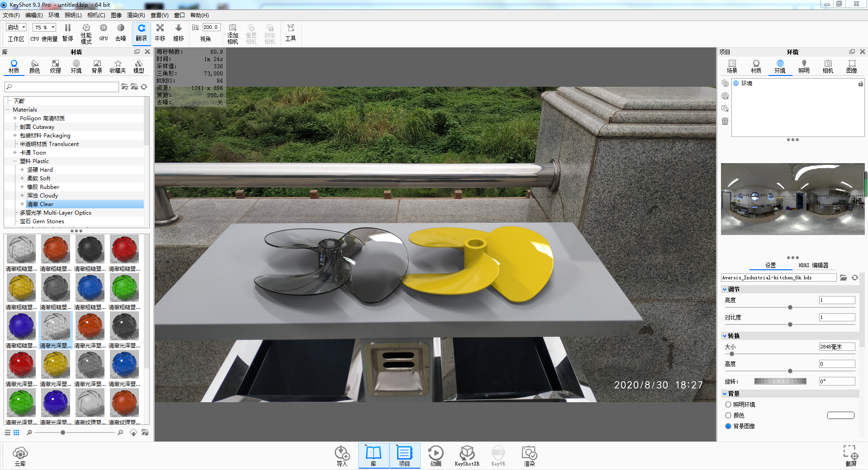This screenshot has width=868, height=470.
Task: Open project 照明 lighting tab
Action: point(804,66)
